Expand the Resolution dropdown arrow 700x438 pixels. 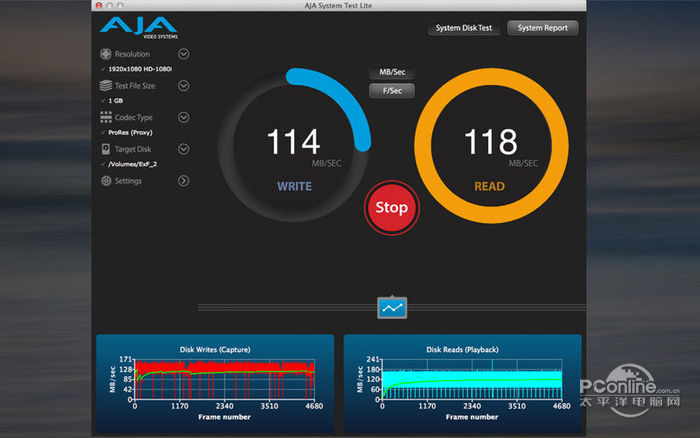[183, 54]
